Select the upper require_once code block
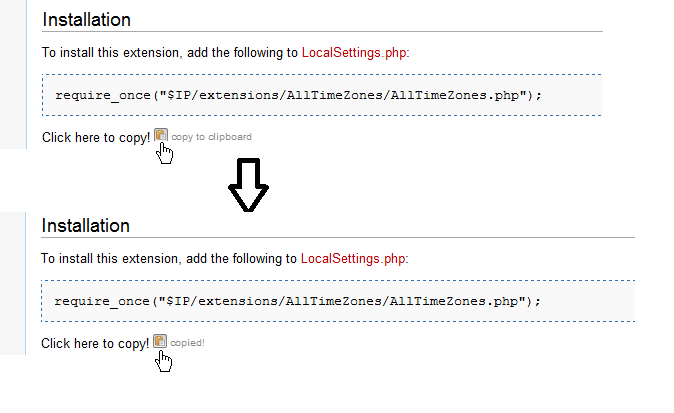Image resolution: width=674 pixels, height=413 pixels. click(322, 95)
